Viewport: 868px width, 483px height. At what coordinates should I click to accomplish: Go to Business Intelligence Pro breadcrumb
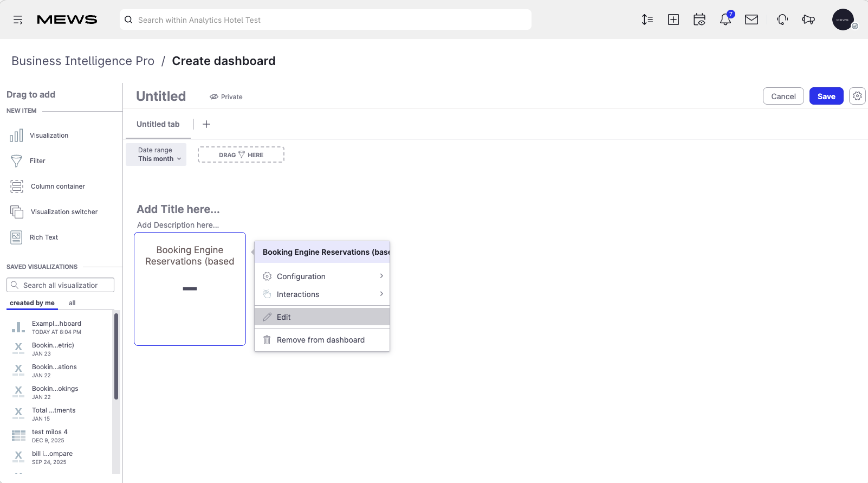tap(83, 61)
